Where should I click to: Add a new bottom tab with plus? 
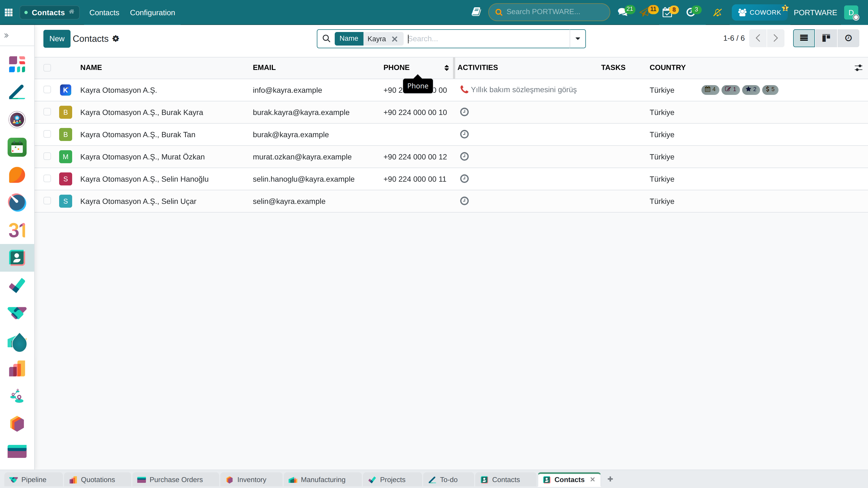tap(610, 479)
